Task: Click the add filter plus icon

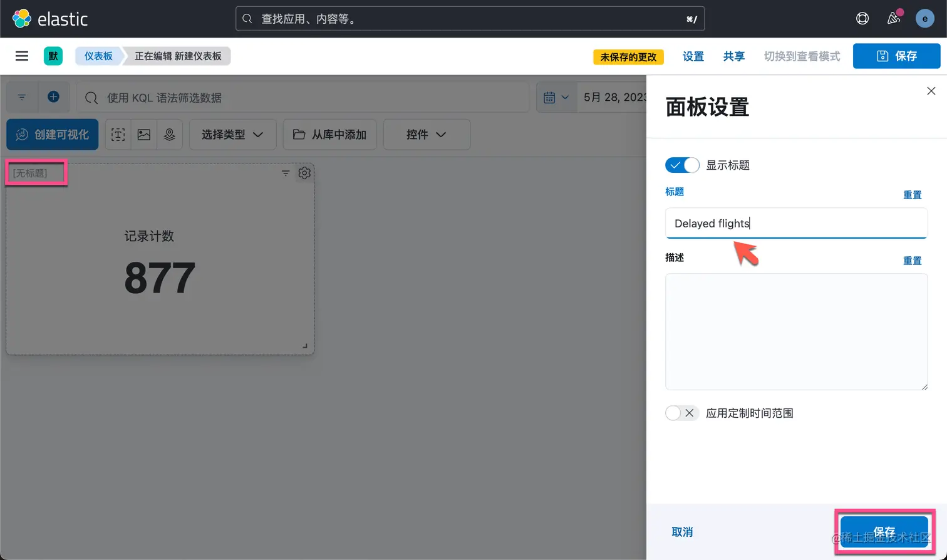Action: [53, 97]
